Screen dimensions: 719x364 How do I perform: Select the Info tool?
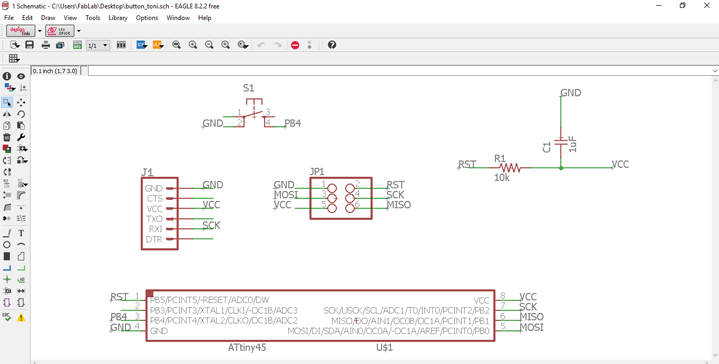(x=7, y=76)
